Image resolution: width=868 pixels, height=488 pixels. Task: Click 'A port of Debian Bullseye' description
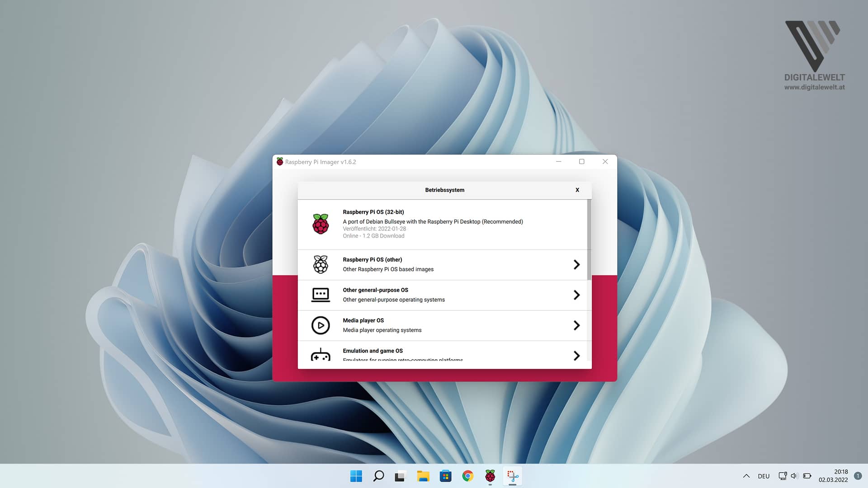433,222
